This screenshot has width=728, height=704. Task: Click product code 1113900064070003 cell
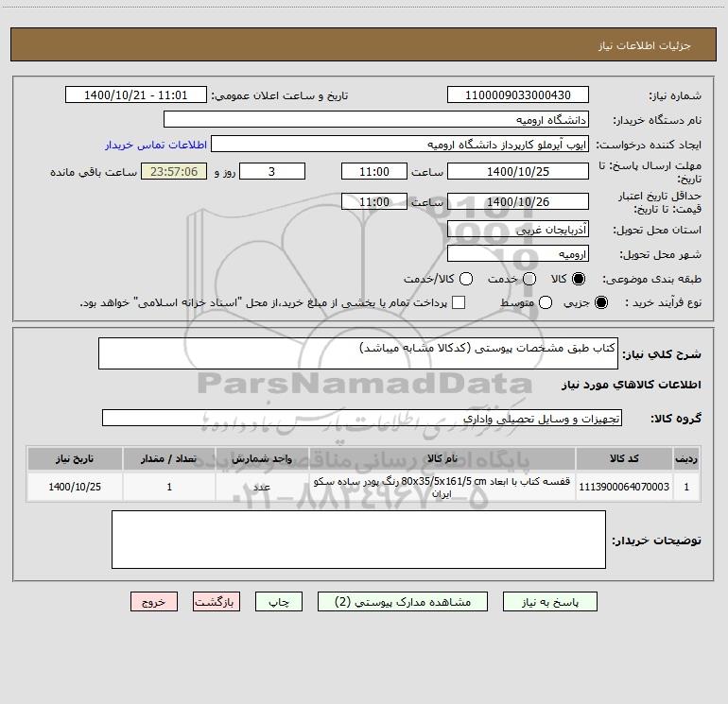pyautogui.click(x=624, y=487)
